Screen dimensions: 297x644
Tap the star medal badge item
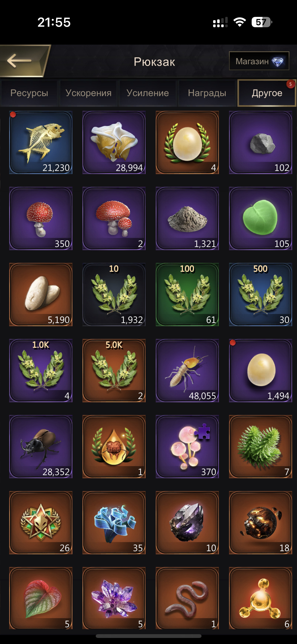click(41, 523)
